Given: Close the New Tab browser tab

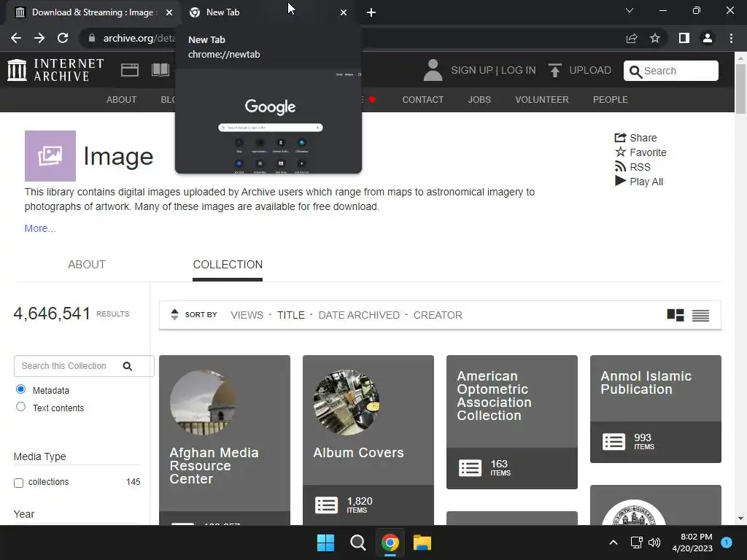Looking at the screenshot, I should (344, 13).
